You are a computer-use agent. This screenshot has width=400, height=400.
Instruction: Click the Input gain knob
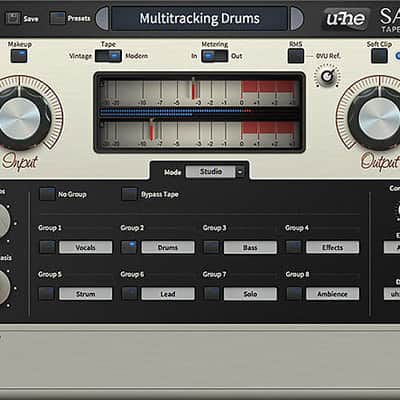click(x=20, y=118)
